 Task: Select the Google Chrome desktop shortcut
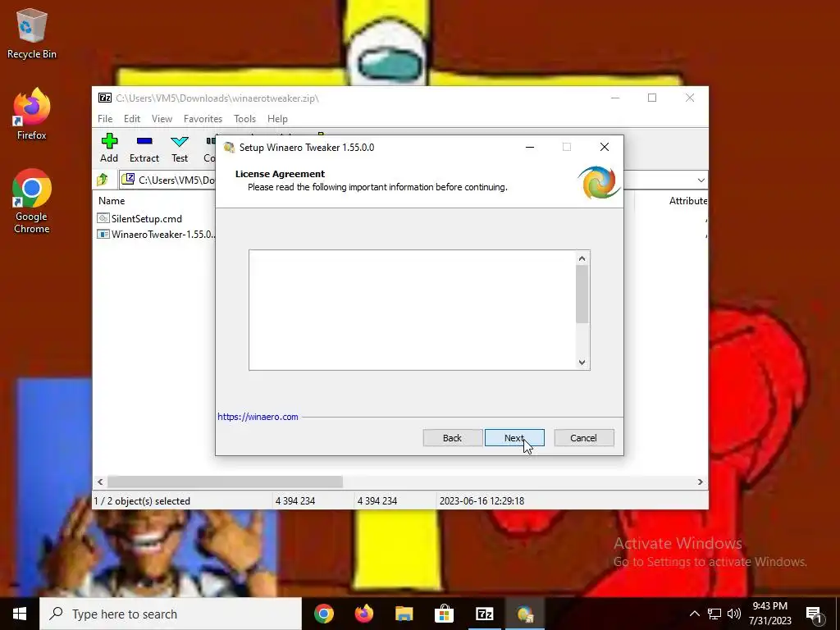(32, 202)
